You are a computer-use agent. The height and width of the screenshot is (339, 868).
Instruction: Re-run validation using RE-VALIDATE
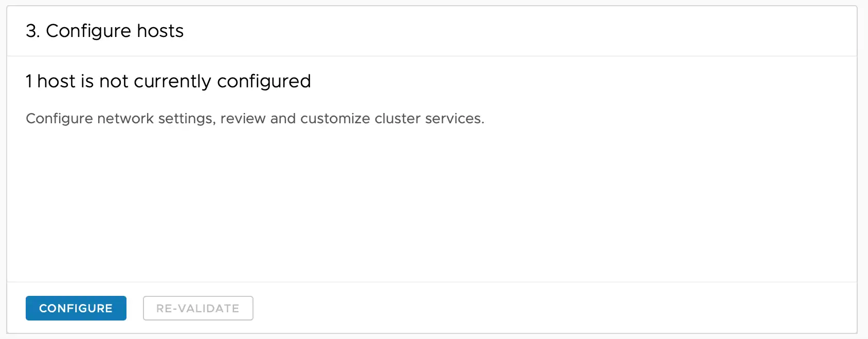(198, 308)
